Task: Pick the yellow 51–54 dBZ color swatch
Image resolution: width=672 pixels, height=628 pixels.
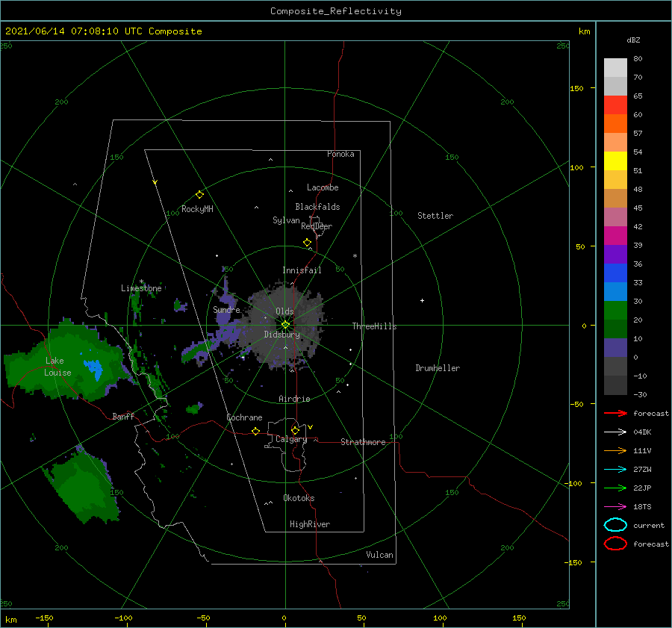Action: [615, 161]
